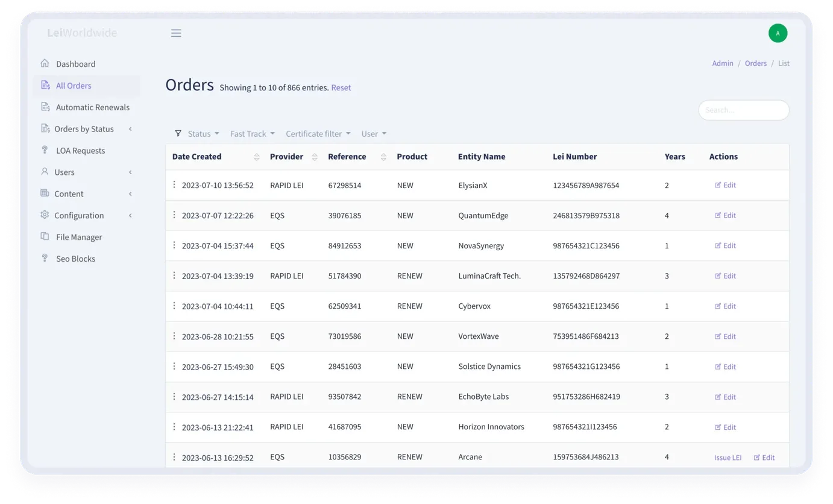The height and width of the screenshot is (504, 833).
Task: Click the File Manager sidebar icon
Action: coord(45,236)
